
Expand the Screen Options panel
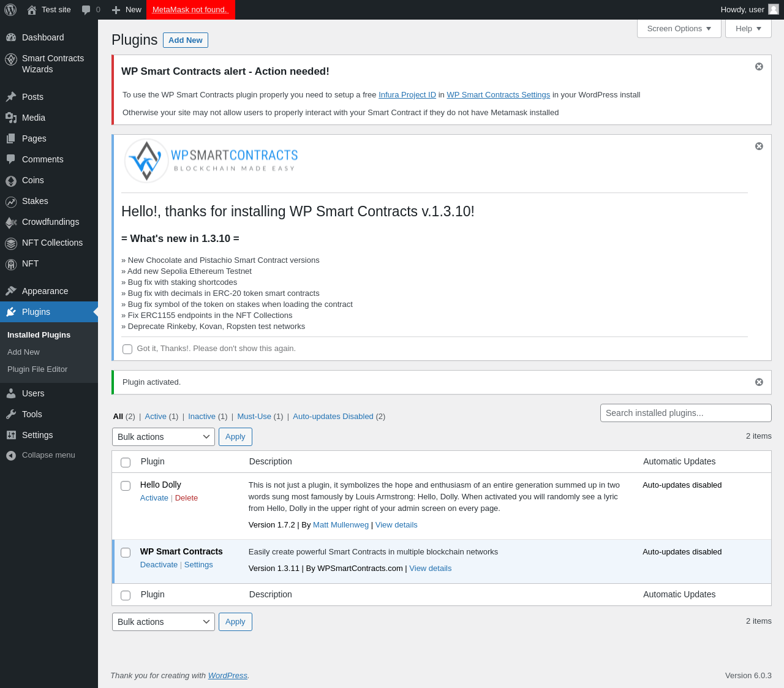pyautogui.click(x=679, y=28)
